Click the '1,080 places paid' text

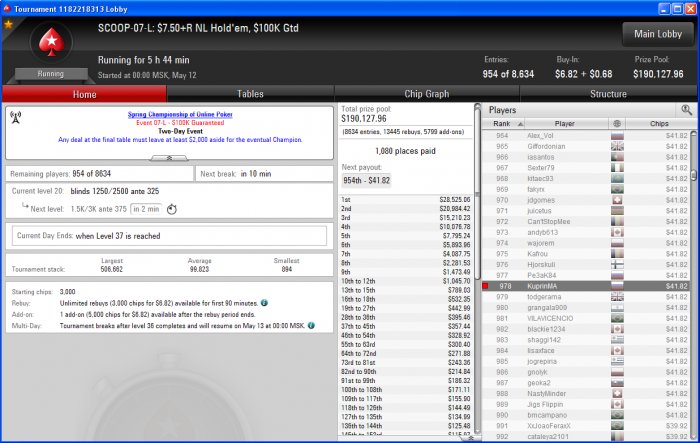click(x=405, y=151)
